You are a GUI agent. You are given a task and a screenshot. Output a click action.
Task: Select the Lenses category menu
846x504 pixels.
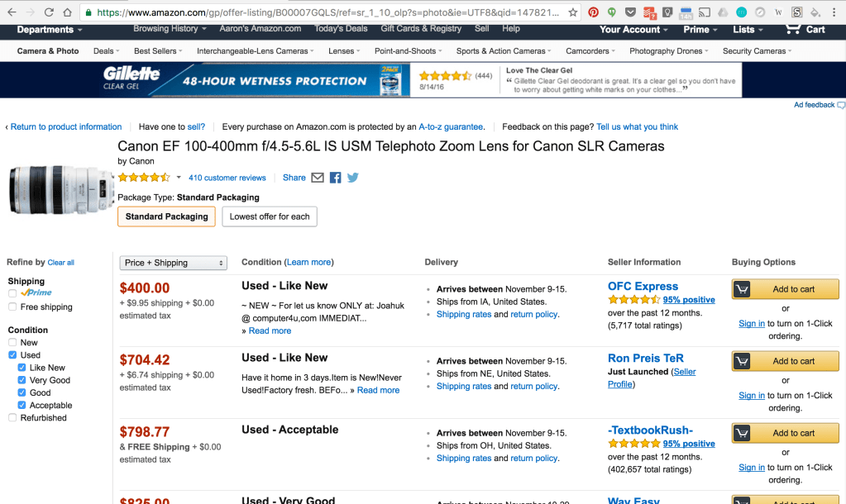[343, 51]
